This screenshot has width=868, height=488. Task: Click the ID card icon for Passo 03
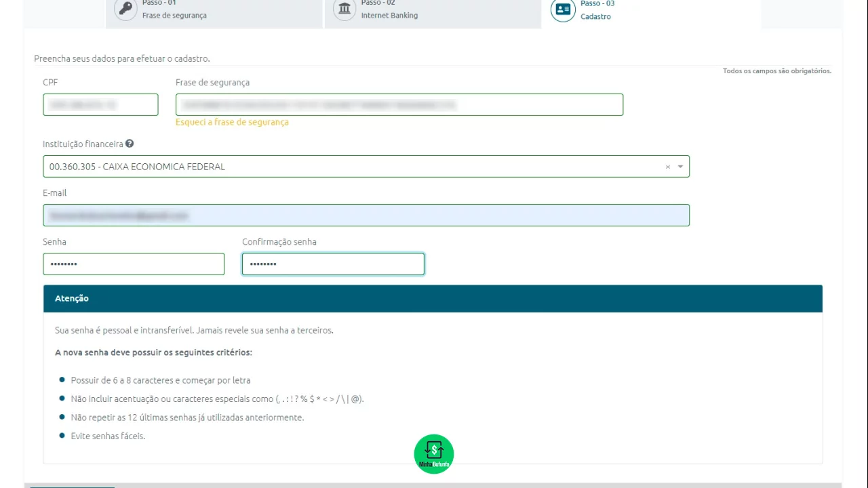563,9
